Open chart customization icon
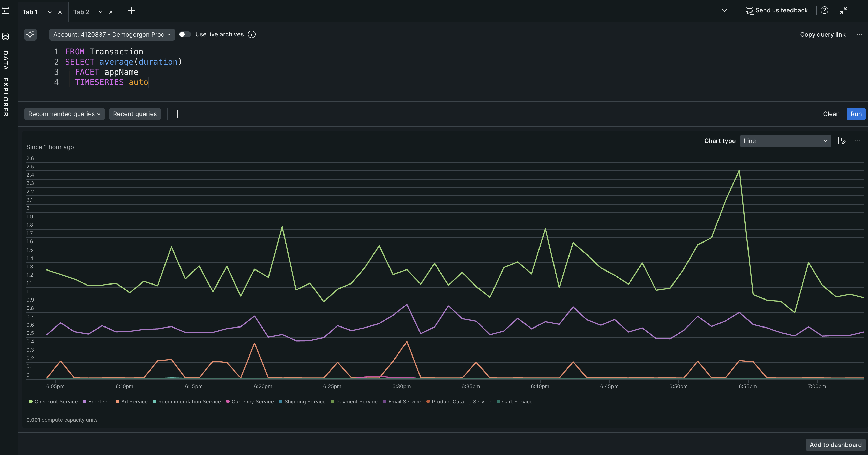 coord(841,141)
